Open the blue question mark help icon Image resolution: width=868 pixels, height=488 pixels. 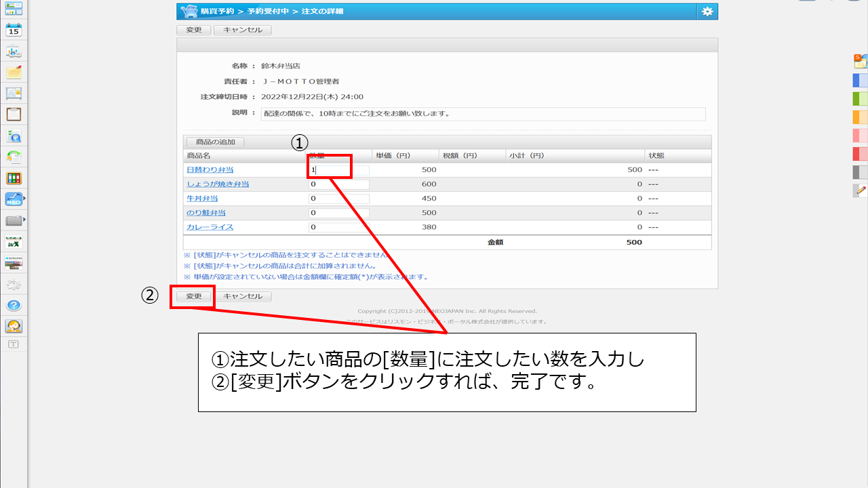pos(14,305)
